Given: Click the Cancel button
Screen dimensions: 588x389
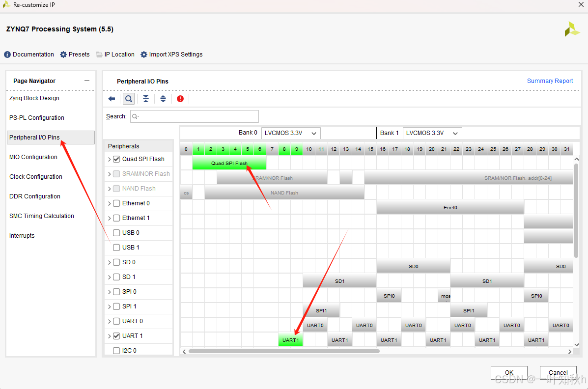Looking at the screenshot, I should (x=558, y=372).
